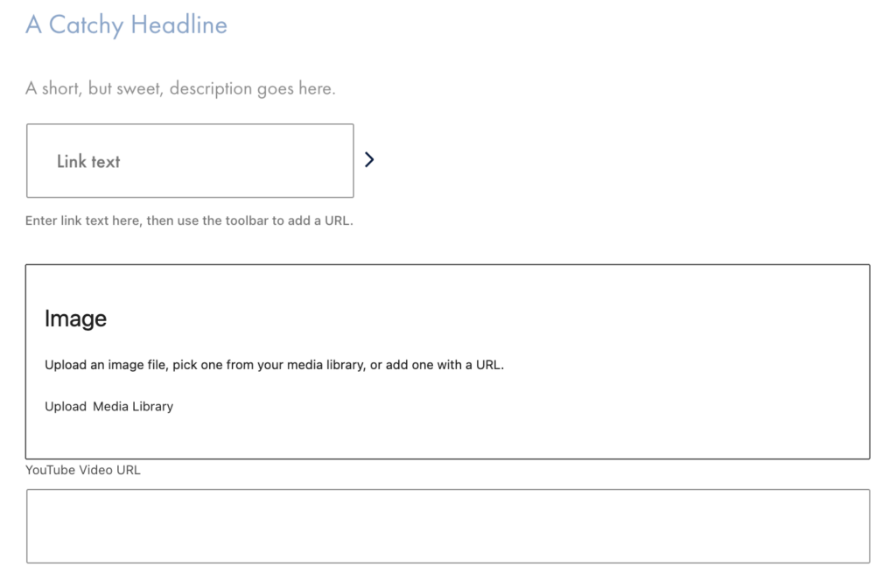
Task: Click the Upload button in Image block
Action: tap(65, 406)
